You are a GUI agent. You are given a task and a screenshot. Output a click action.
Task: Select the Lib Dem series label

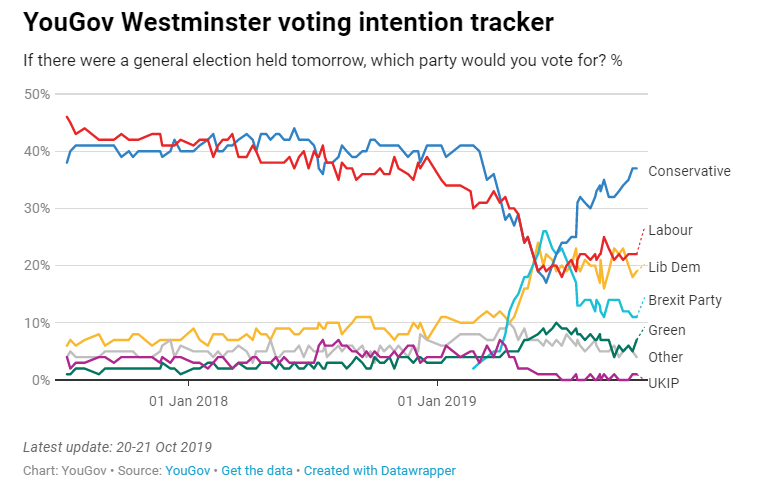674,267
